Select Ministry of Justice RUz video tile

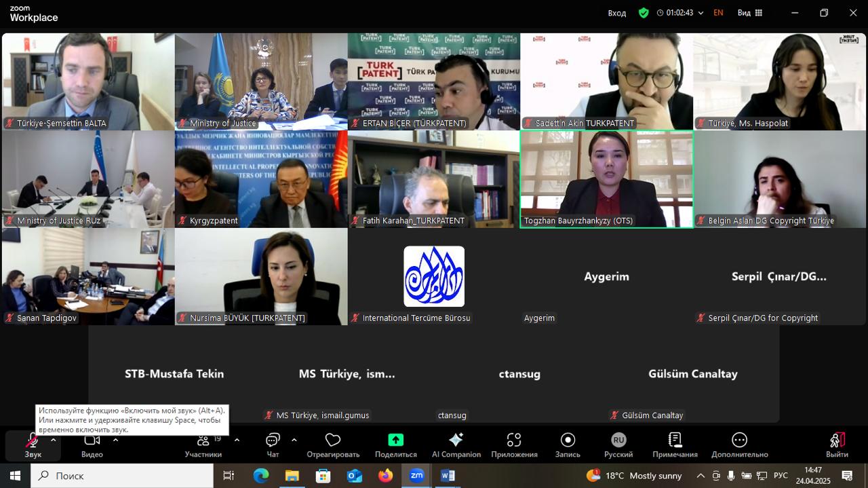click(x=88, y=179)
